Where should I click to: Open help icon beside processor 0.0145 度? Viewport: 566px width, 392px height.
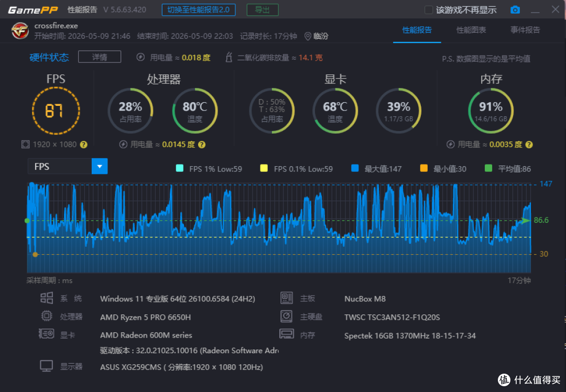202,145
